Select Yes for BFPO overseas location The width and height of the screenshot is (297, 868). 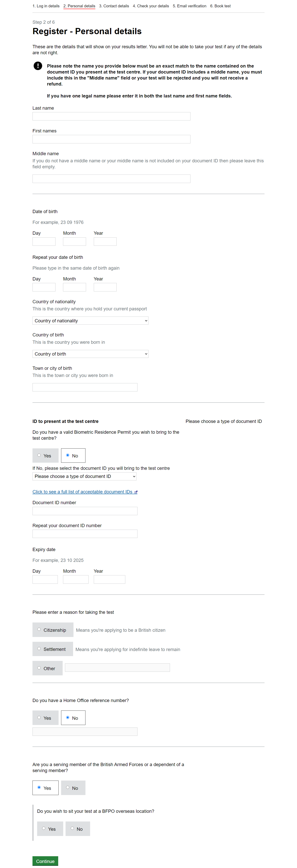coord(50,829)
